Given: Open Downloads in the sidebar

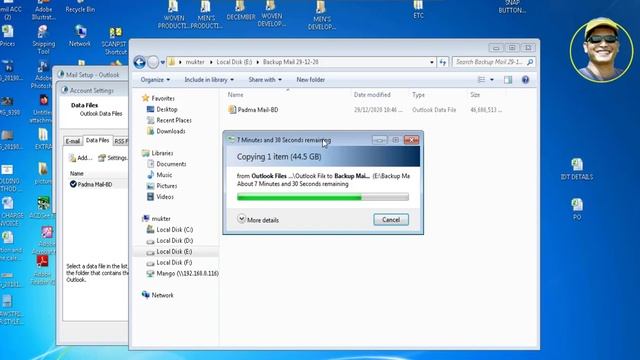Looking at the screenshot, I should 171,131.
